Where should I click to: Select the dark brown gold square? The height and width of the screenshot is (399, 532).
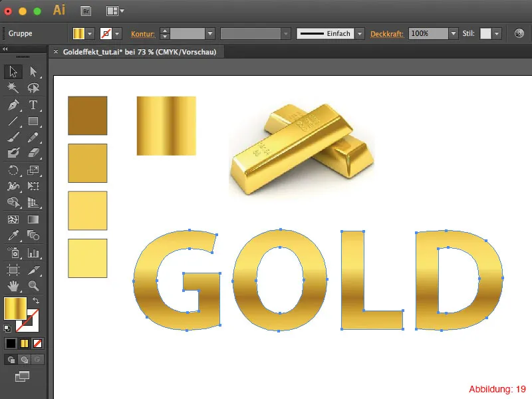coord(88,116)
